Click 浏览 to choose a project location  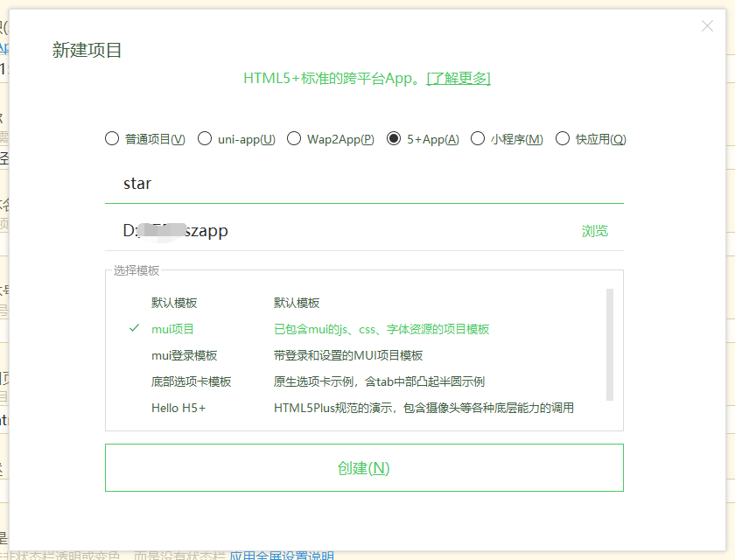(594, 230)
